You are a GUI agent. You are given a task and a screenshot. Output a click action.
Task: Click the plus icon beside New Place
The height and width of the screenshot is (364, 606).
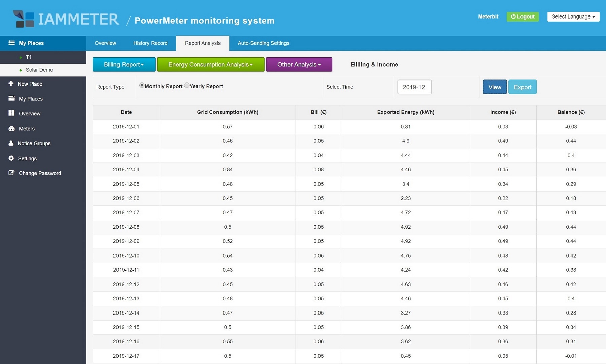pyautogui.click(x=11, y=84)
